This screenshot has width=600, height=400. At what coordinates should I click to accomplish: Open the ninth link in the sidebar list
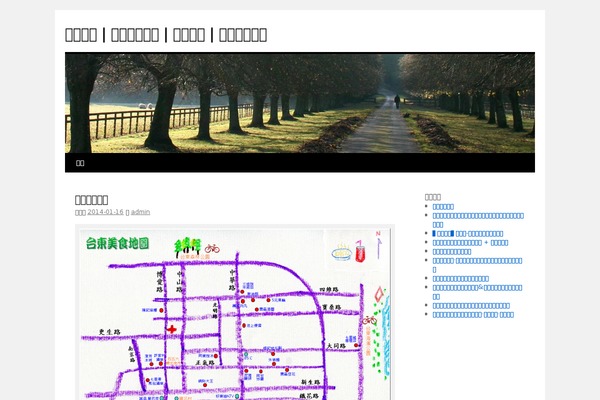(x=471, y=305)
